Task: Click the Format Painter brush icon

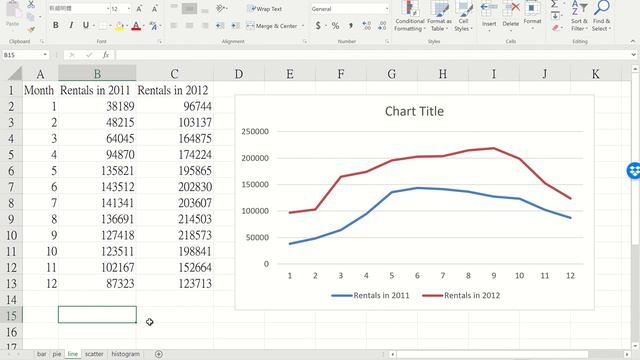Action: pos(31,29)
